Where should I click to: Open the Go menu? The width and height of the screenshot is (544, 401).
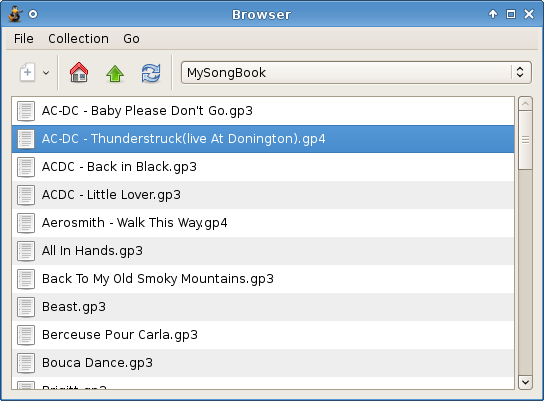tap(131, 39)
